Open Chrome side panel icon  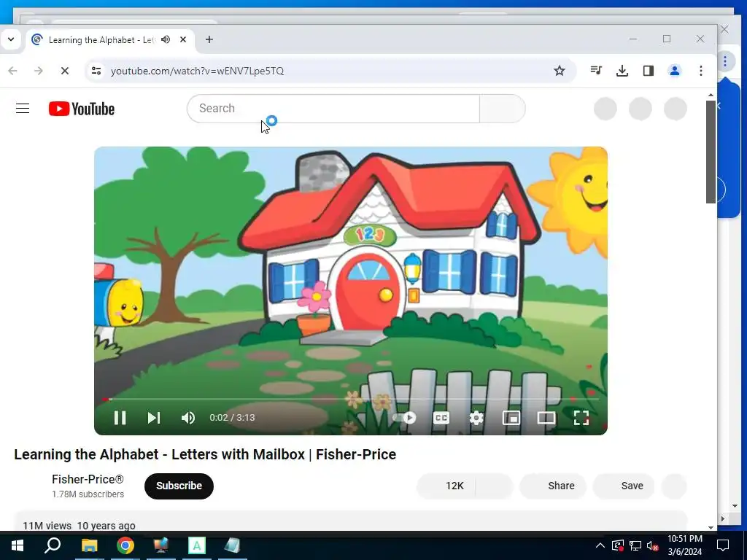click(x=649, y=71)
